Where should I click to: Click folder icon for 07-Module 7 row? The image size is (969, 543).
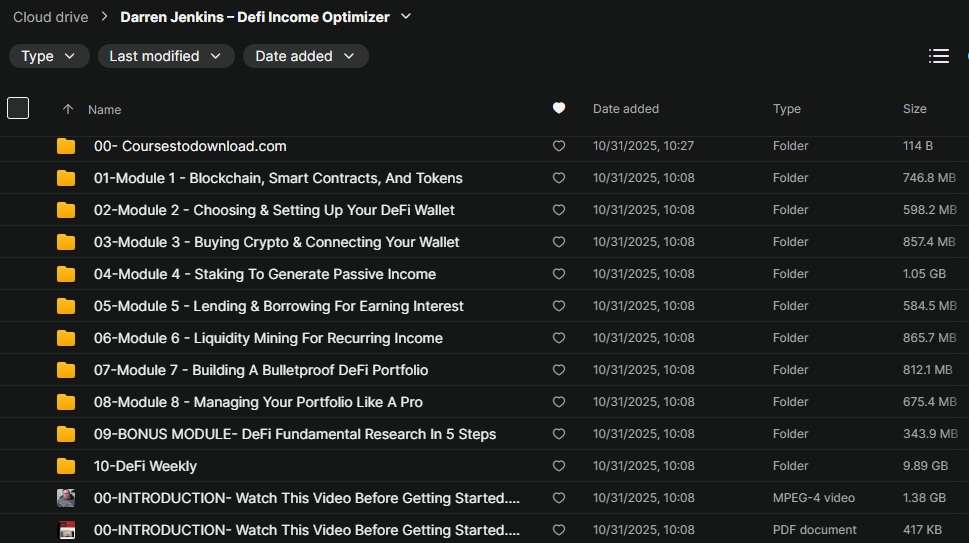coord(66,370)
